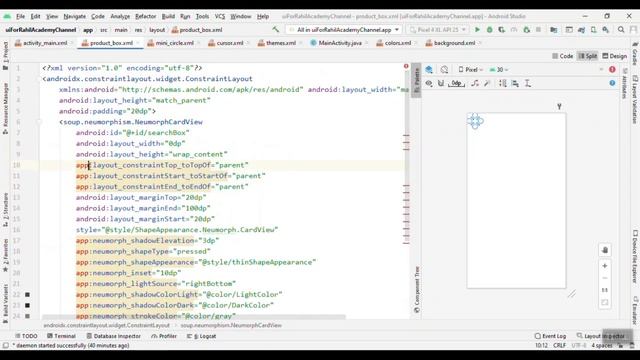Click the Sync Project with Gradle icon
Screen dimensions: 640x360
point(581,30)
